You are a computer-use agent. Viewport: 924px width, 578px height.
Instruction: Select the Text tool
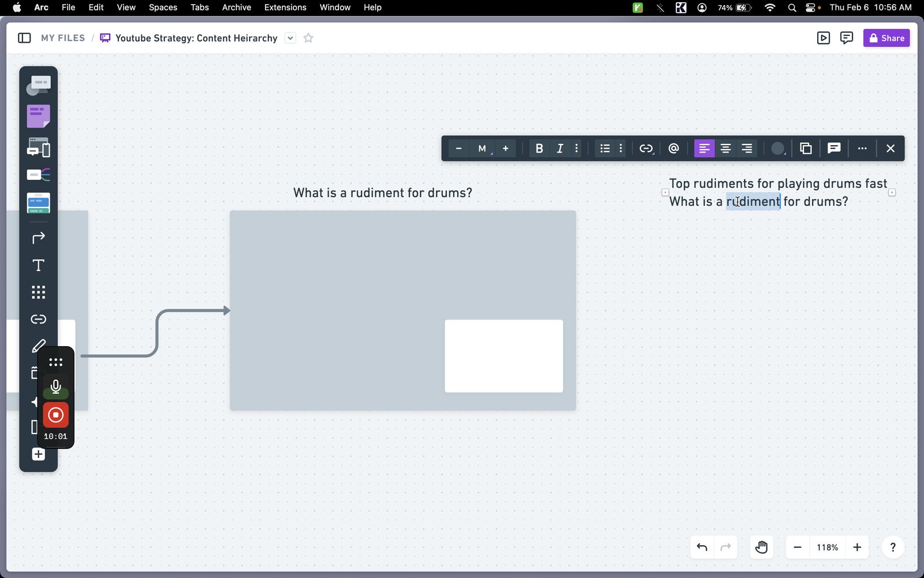tap(38, 265)
